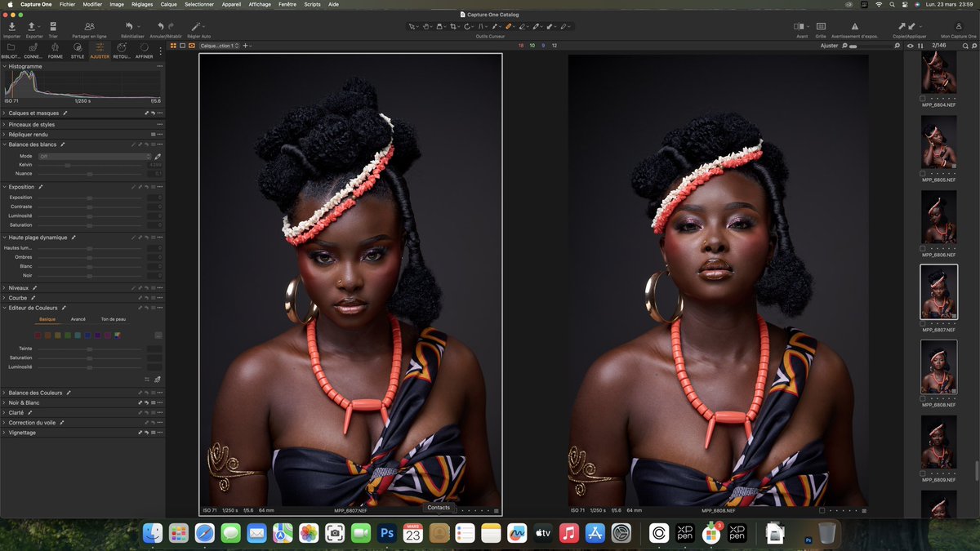
Task: Toggle the orange proofing eye icon in viewer bar
Action: point(192,46)
